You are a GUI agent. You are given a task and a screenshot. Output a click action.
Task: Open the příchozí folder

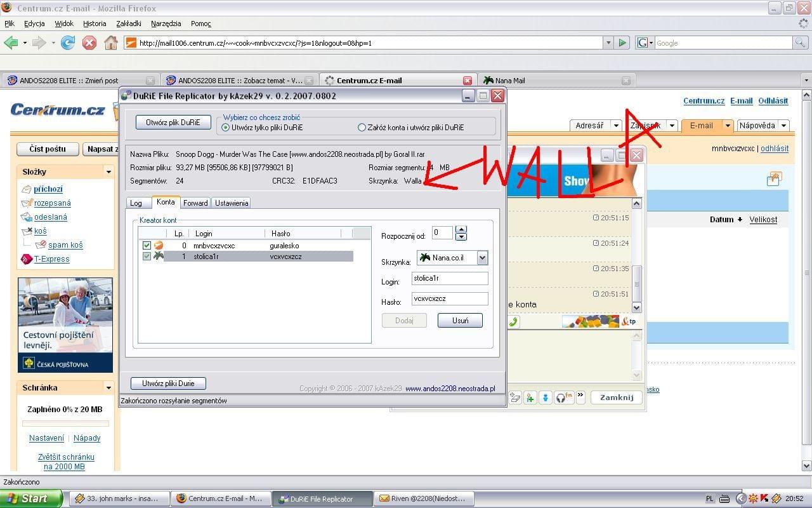tap(48, 189)
